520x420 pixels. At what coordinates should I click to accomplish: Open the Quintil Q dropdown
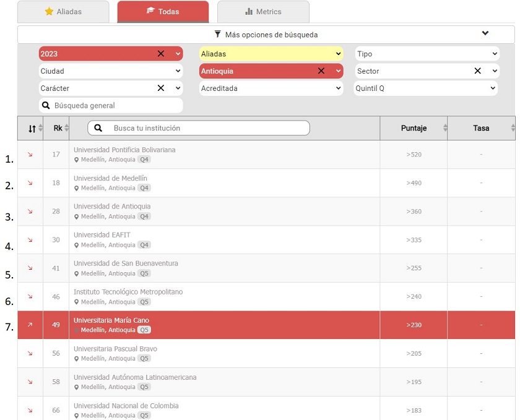coord(426,88)
